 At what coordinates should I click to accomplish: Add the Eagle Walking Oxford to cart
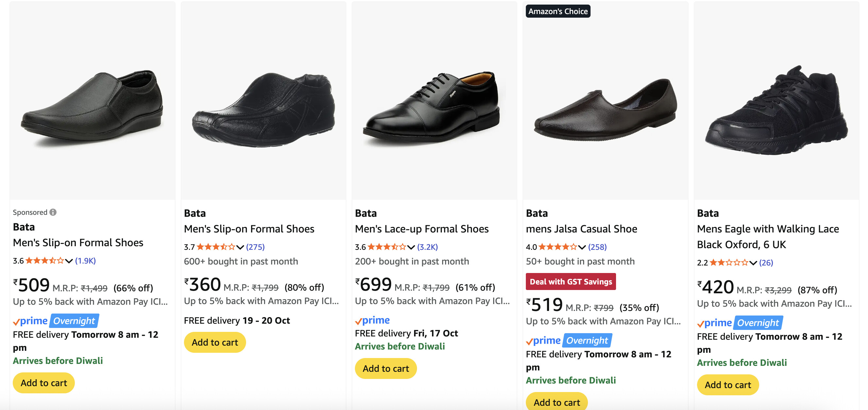(727, 385)
